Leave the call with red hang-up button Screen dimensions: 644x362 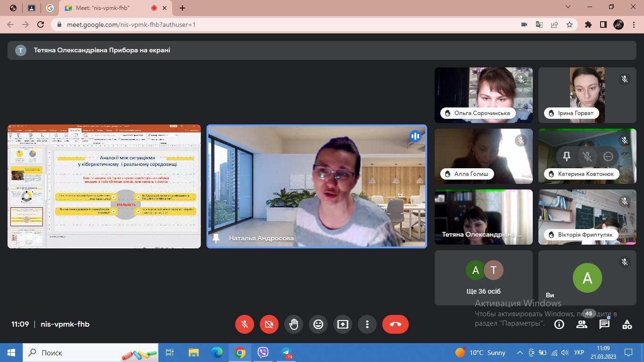(x=395, y=324)
